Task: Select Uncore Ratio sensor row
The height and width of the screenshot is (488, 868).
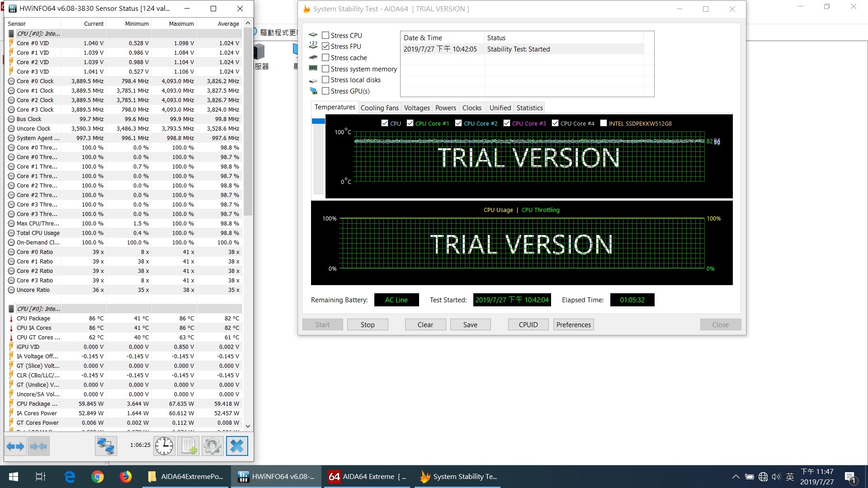Action: (123, 290)
